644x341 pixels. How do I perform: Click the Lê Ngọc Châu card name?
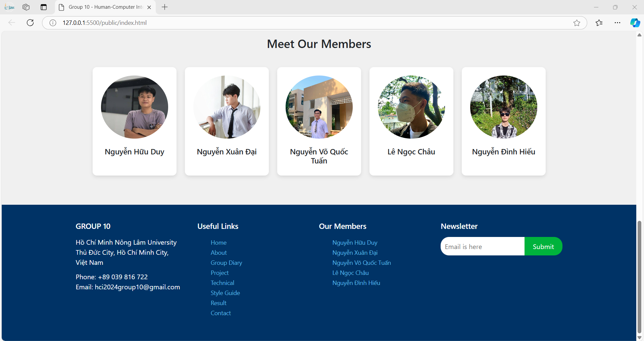point(411,152)
